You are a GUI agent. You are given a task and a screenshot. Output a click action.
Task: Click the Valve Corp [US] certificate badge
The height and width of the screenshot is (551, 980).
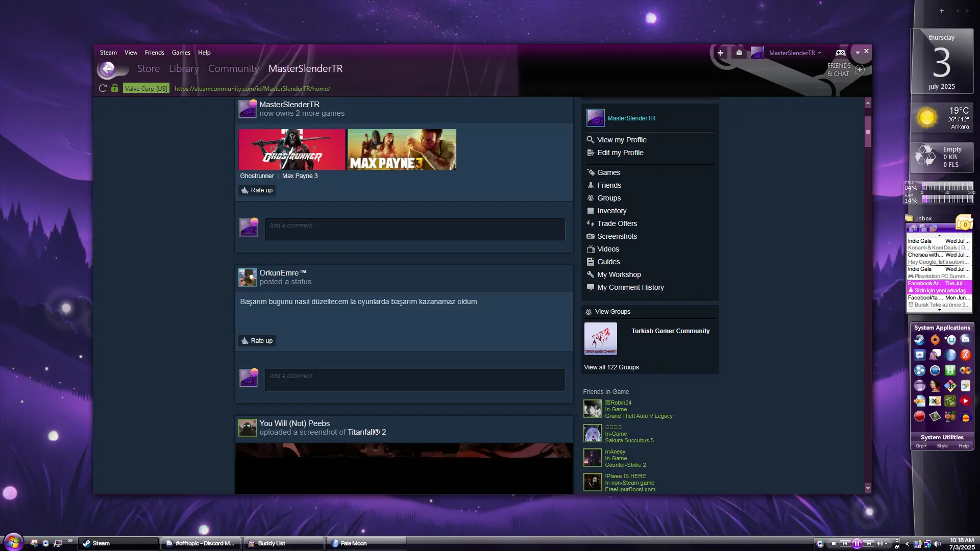pyautogui.click(x=146, y=88)
